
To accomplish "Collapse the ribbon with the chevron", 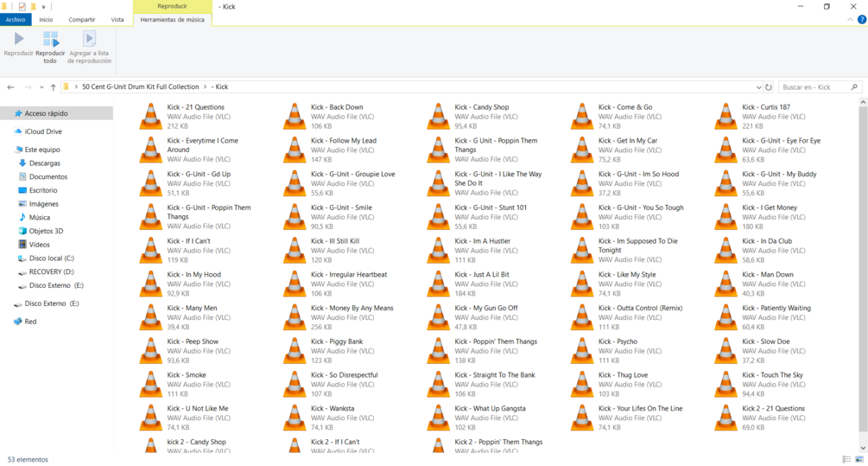I will [x=850, y=19].
